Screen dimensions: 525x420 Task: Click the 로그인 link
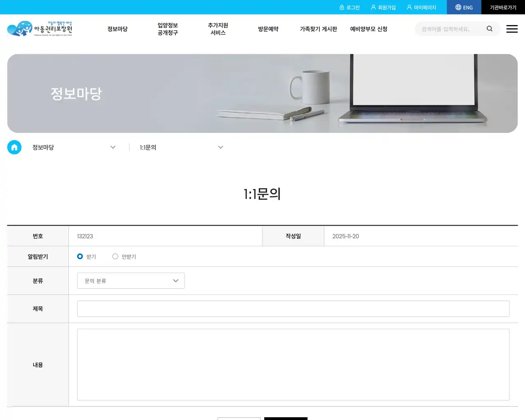click(x=352, y=7)
